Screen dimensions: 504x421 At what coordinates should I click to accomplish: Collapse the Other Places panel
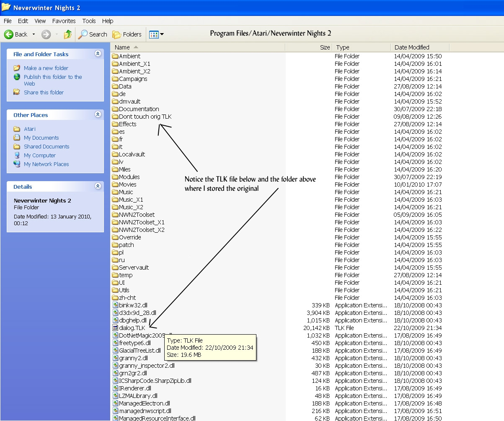[x=98, y=114]
